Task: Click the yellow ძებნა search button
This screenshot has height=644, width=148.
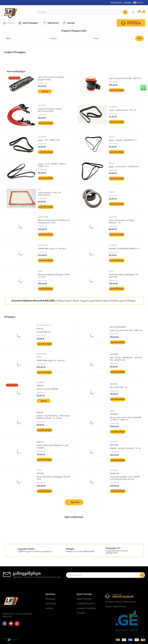Action: click(139, 38)
